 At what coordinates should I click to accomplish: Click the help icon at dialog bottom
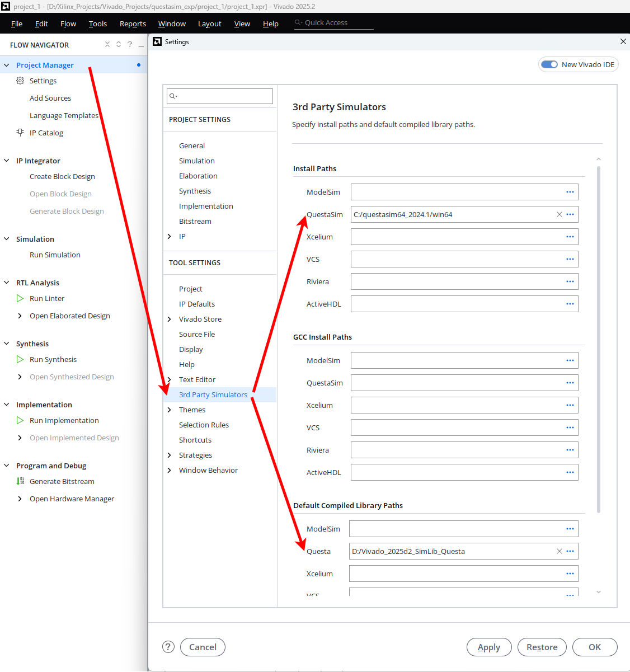[168, 647]
